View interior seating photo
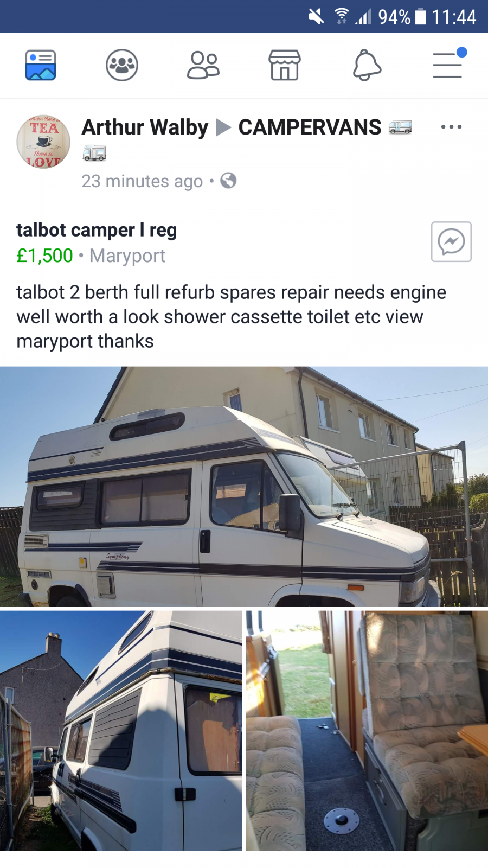Image resolution: width=488 pixels, height=868 pixels. pyautogui.click(x=367, y=731)
